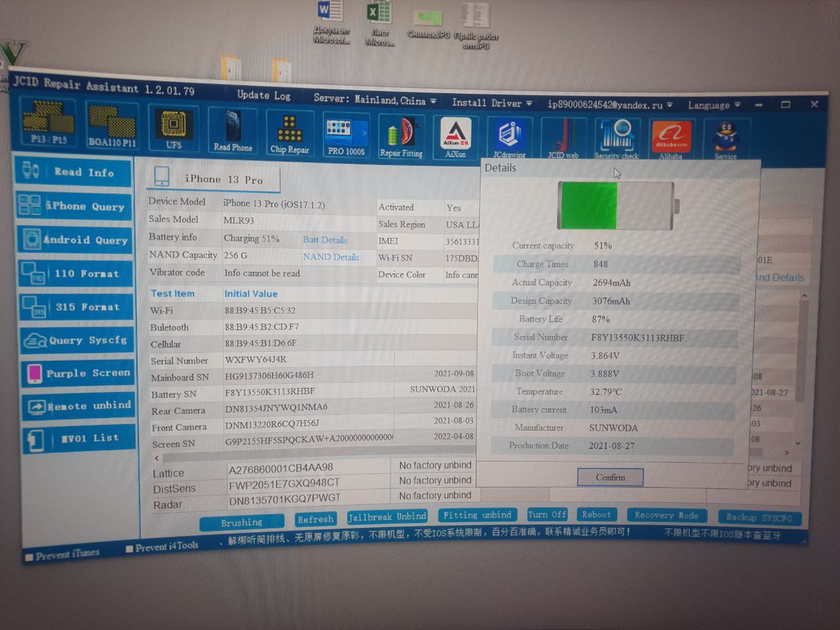Launch the AiXun tool
This screenshot has height=630, width=840.
[455, 138]
